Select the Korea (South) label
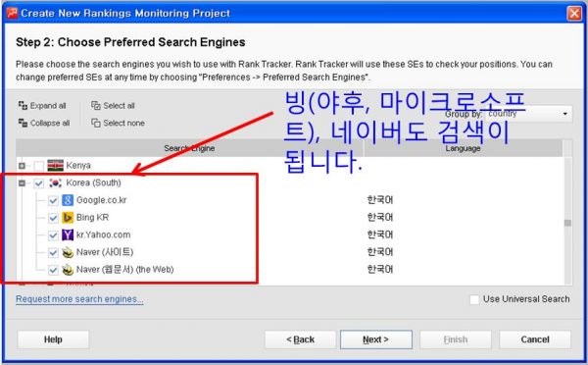The width and height of the screenshot is (588, 365). coord(93,182)
